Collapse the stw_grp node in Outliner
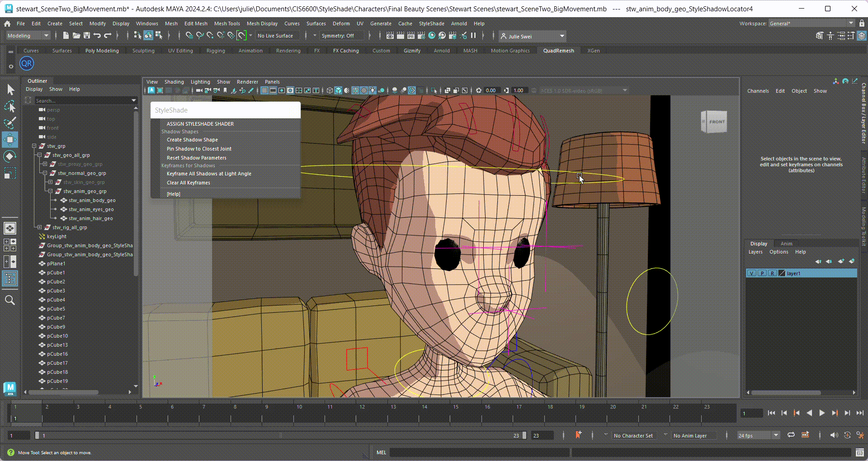868x461 pixels. pos(34,146)
